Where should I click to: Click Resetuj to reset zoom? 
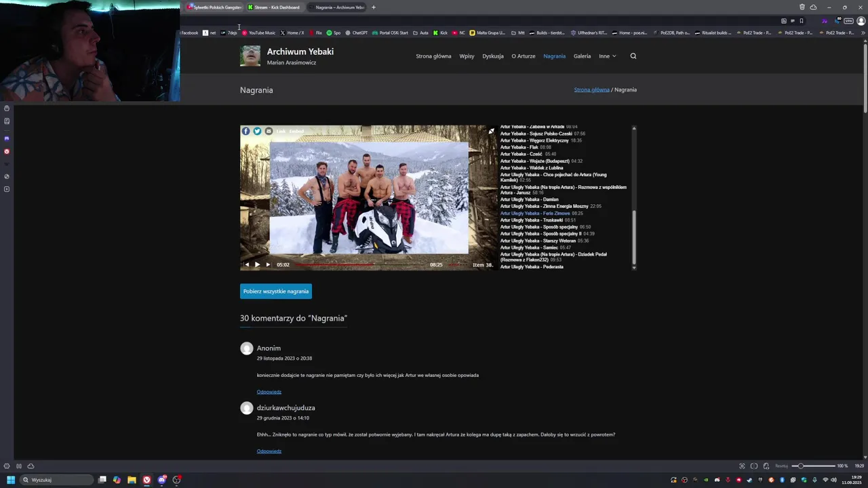tap(781, 466)
